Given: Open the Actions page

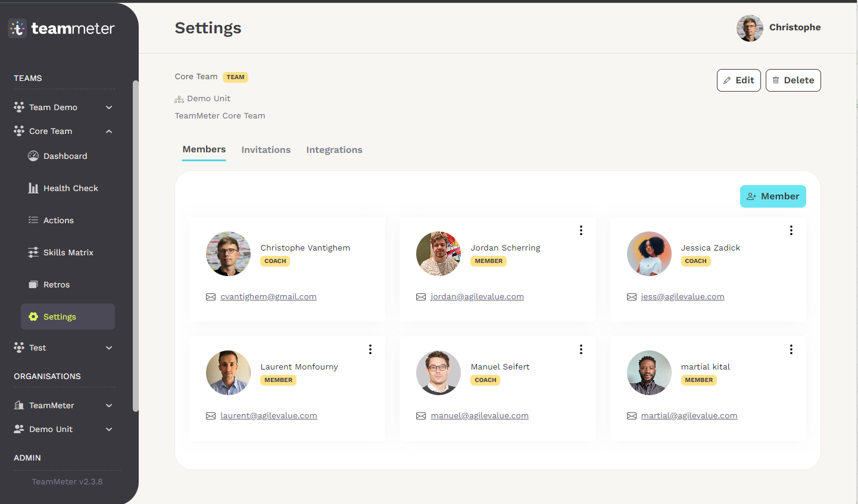Looking at the screenshot, I should (x=60, y=220).
